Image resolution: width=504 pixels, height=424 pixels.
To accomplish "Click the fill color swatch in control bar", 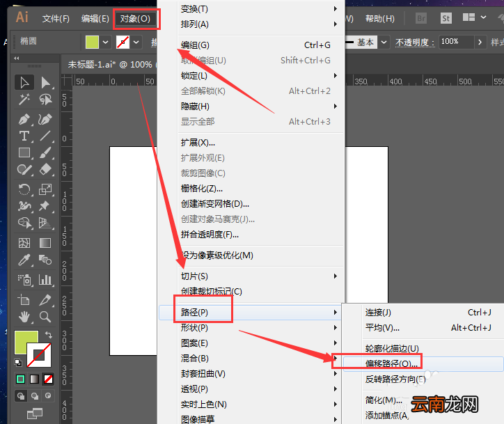I will coord(93,42).
